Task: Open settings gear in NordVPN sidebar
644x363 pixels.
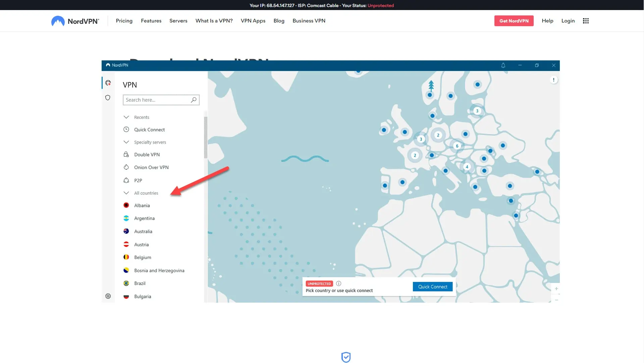Action: [108, 296]
